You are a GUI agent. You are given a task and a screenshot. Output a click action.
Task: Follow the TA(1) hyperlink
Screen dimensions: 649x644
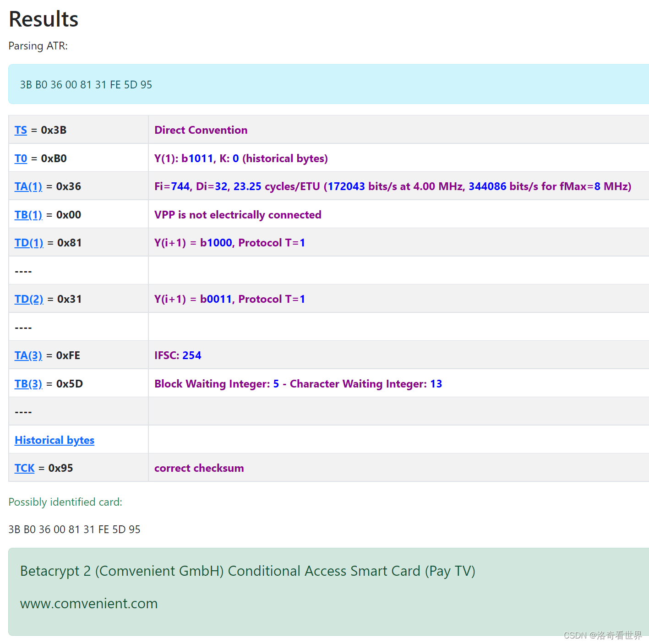tap(28, 186)
